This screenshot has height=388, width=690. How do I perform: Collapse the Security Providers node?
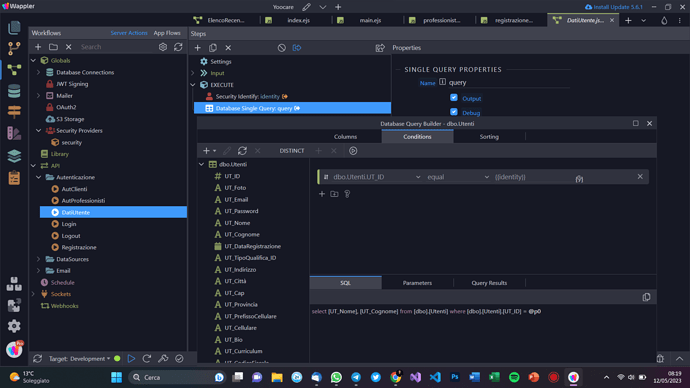pos(38,131)
